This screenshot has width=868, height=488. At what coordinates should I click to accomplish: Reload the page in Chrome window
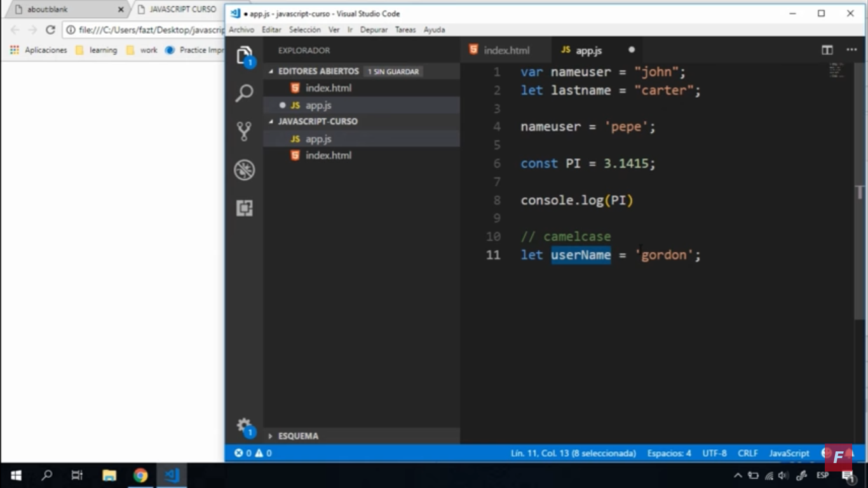coord(50,30)
